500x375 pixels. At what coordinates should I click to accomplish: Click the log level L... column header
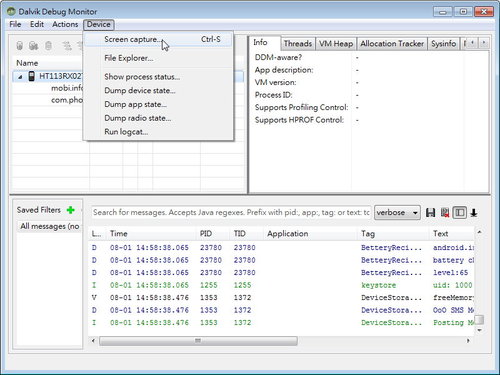[96, 234]
